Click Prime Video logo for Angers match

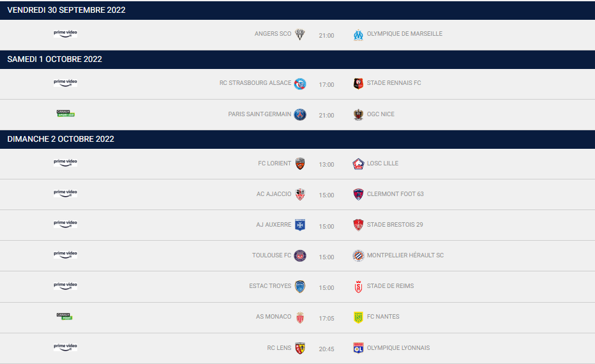[x=66, y=33]
